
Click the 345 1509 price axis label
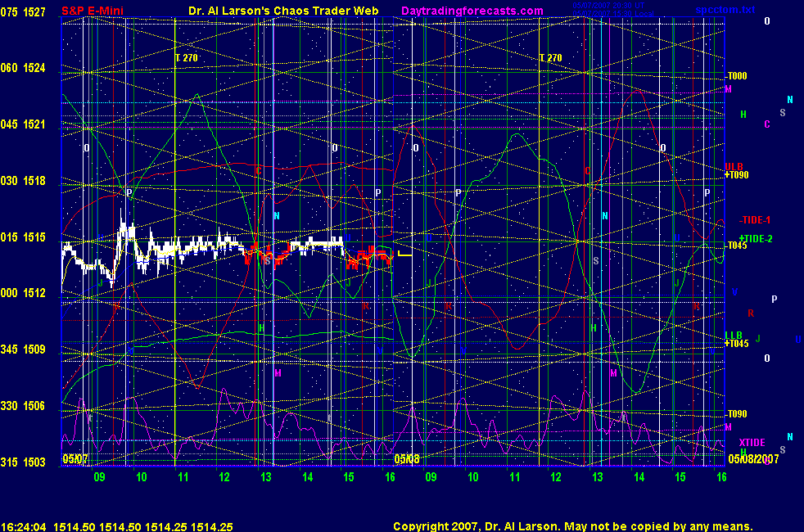[23, 349]
